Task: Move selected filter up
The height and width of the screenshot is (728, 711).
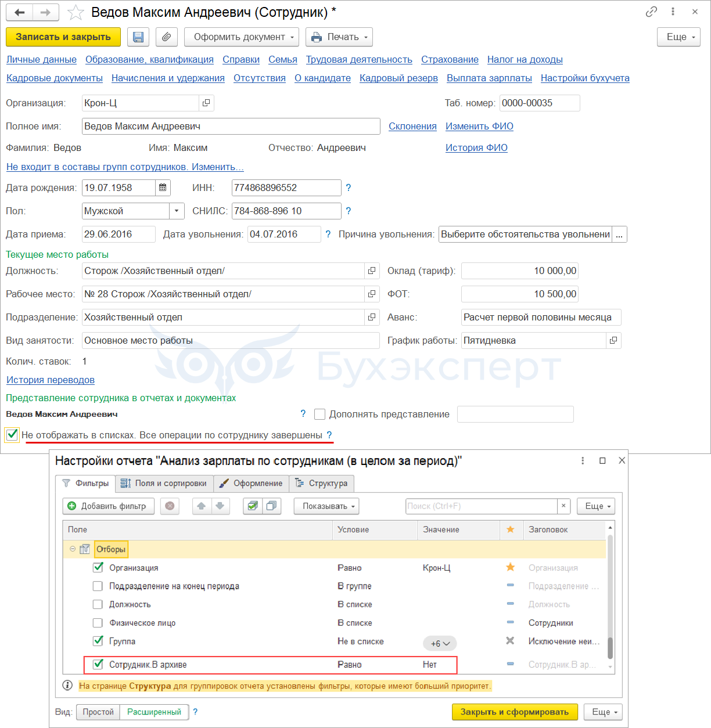Action: tap(202, 506)
